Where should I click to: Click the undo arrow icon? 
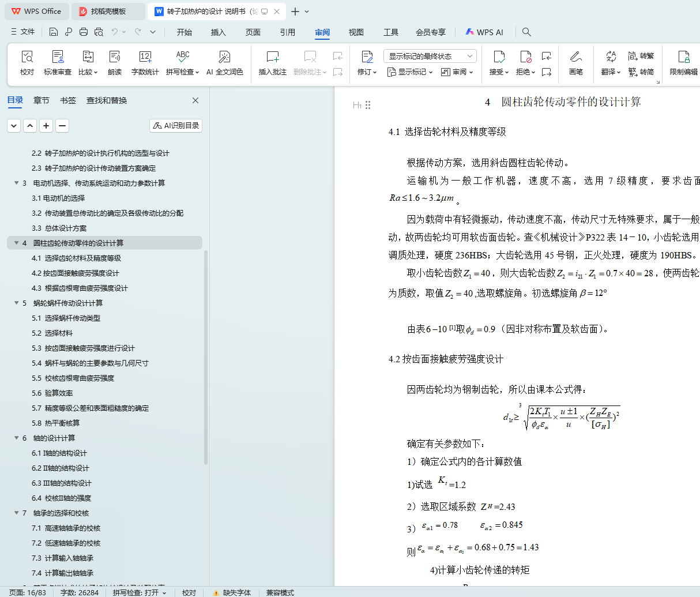point(115,32)
